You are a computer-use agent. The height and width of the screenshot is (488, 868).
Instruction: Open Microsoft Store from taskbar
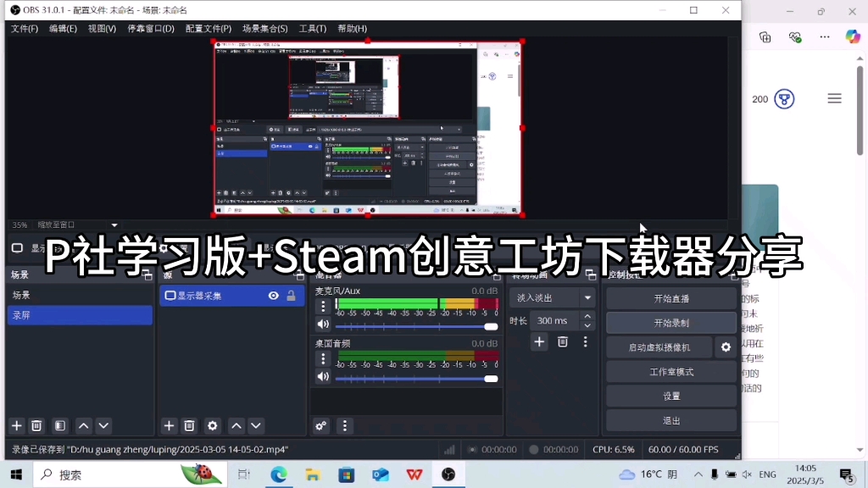coord(347,474)
